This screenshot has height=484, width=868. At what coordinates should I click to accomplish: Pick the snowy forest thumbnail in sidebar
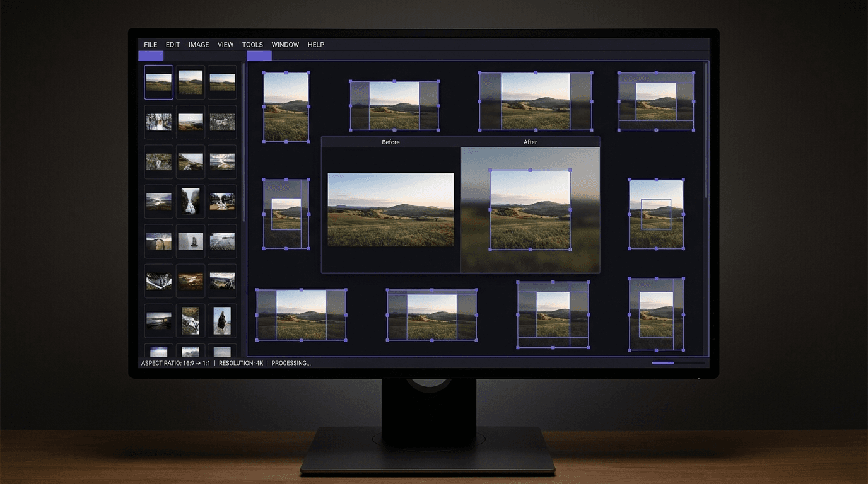click(158, 122)
